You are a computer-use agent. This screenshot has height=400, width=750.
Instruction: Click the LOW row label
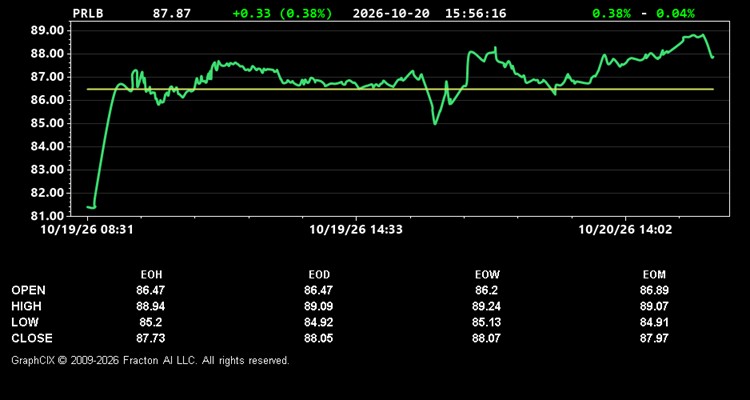tap(25, 322)
